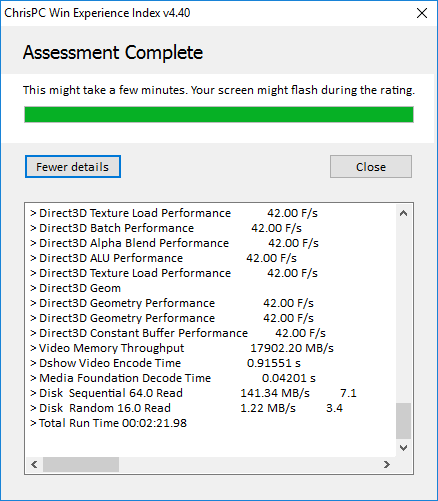
Task: Select the Video Memory Throughput line
Action: pyautogui.click(x=182, y=348)
